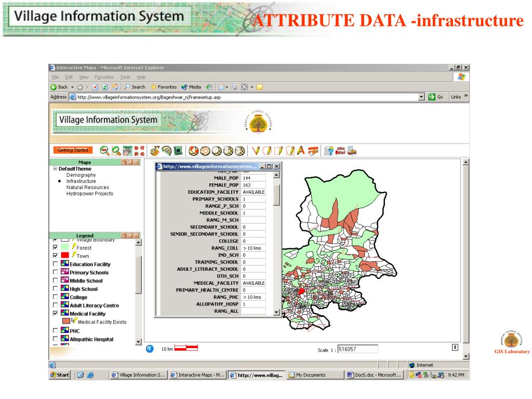Select the ellipse drawing pencil tool

click(267, 151)
